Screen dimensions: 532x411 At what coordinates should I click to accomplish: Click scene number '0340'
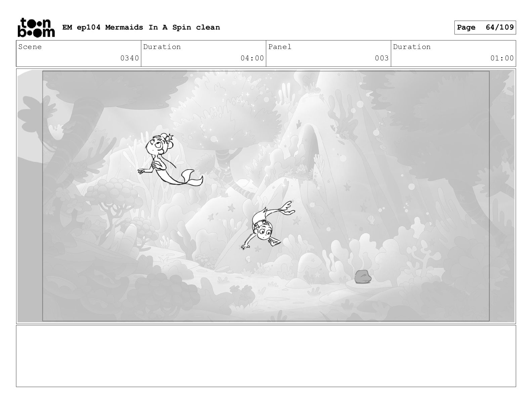coord(130,58)
